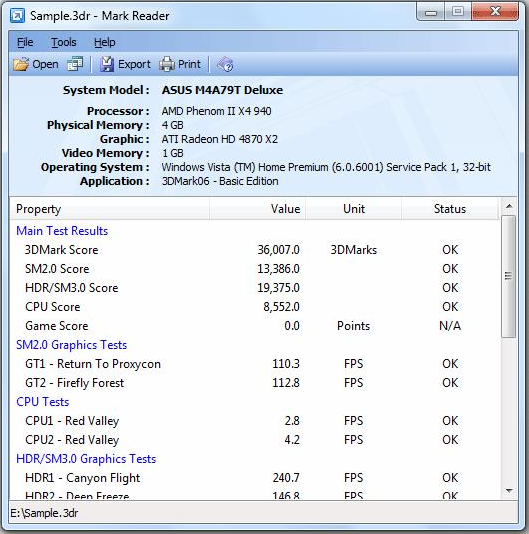Select the CPU2 - Red Valley row

tap(255, 440)
